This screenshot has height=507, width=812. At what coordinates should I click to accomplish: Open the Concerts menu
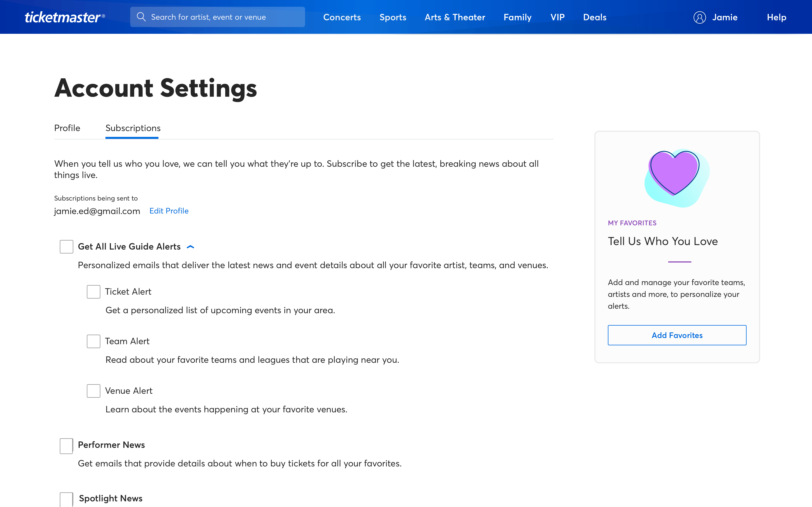pyautogui.click(x=342, y=17)
